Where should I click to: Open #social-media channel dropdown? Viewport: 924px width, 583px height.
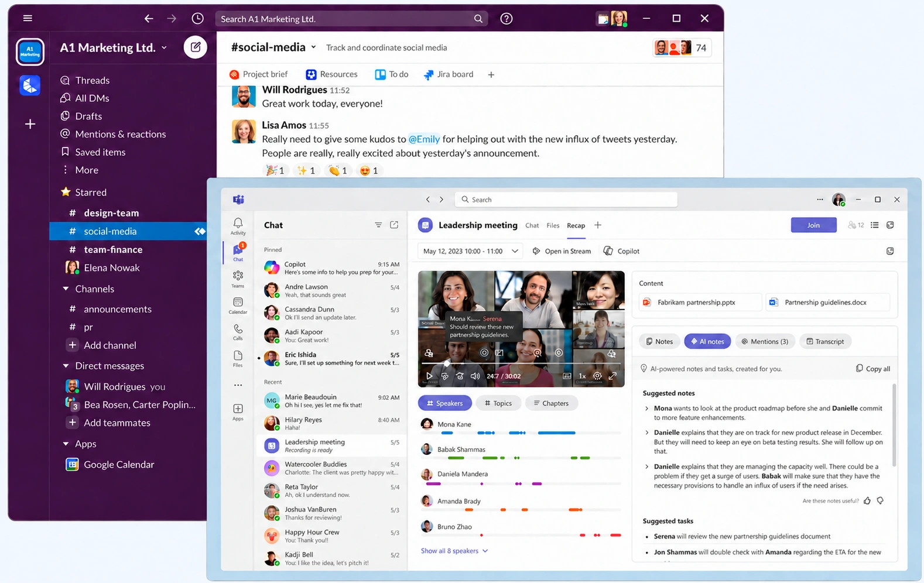tap(313, 47)
